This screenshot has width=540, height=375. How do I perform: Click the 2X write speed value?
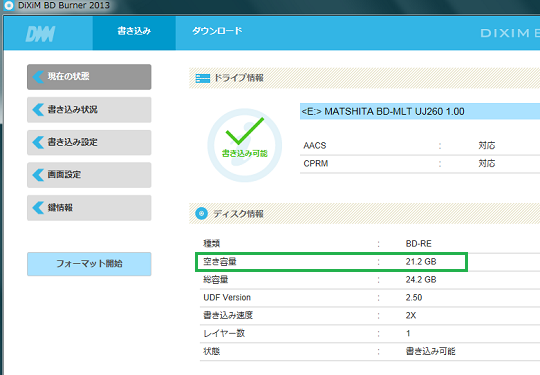411,315
